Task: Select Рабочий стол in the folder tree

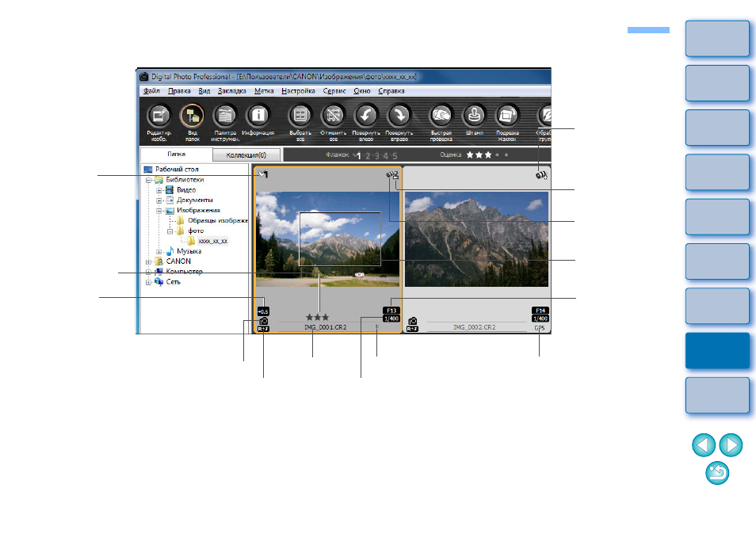Action: pyautogui.click(x=177, y=170)
